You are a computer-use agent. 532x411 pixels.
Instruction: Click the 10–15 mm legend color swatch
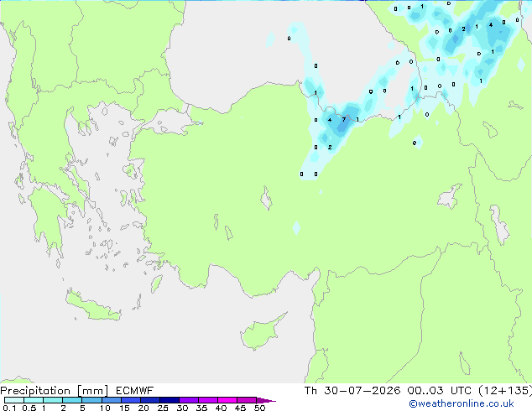(x=111, y=400)
